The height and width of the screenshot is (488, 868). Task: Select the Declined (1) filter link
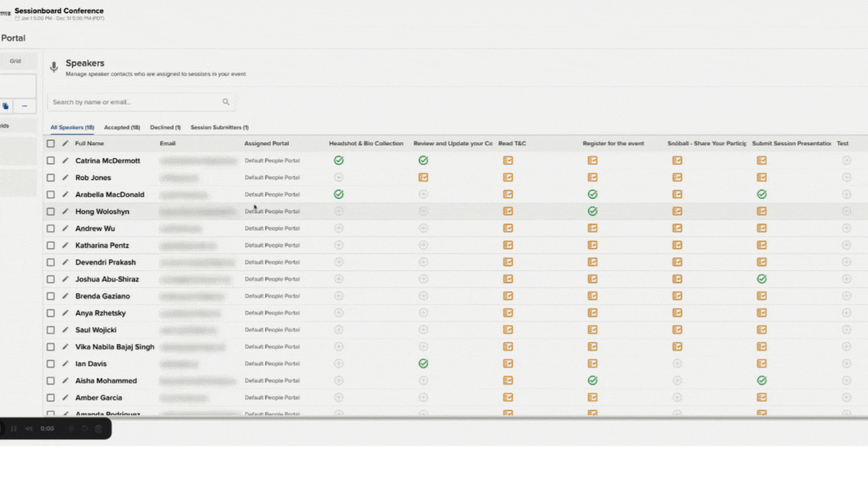click(x=165, y=127)
